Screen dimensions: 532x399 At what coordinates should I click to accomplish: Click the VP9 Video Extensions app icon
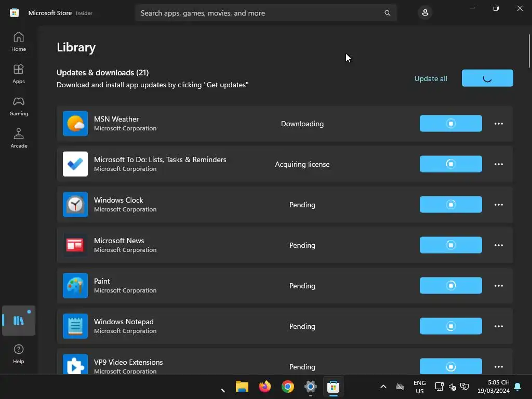point(75,364)
